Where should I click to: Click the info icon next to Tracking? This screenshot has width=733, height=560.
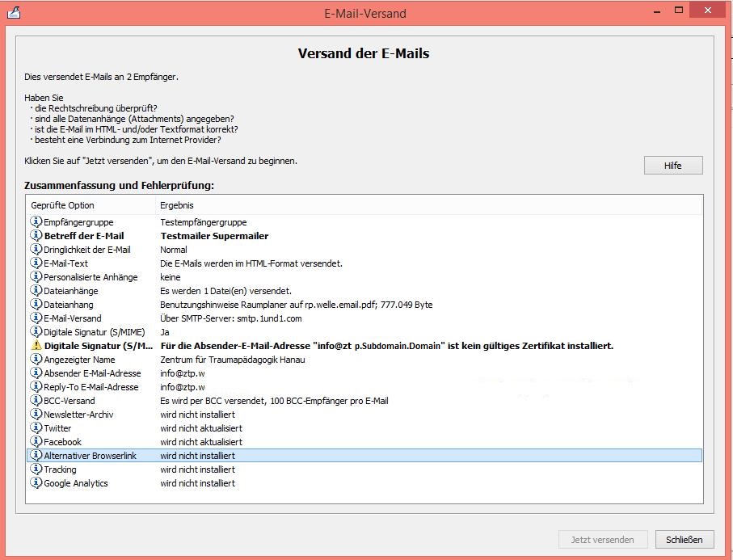pos(36,469)
